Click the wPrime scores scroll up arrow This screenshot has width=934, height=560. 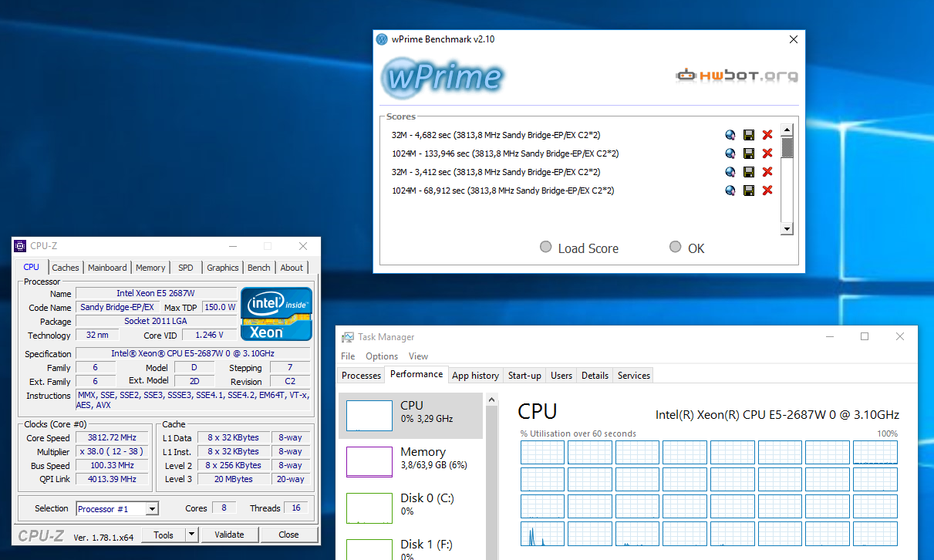tap(787, 130)
